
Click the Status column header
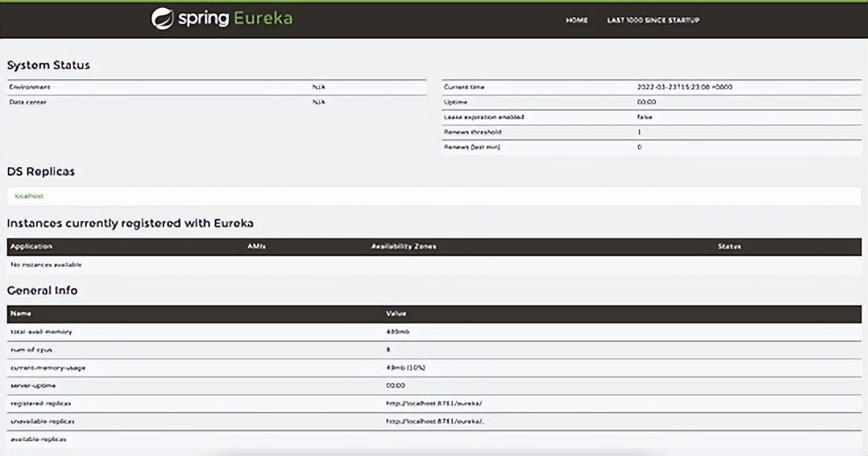coord(729,246)
